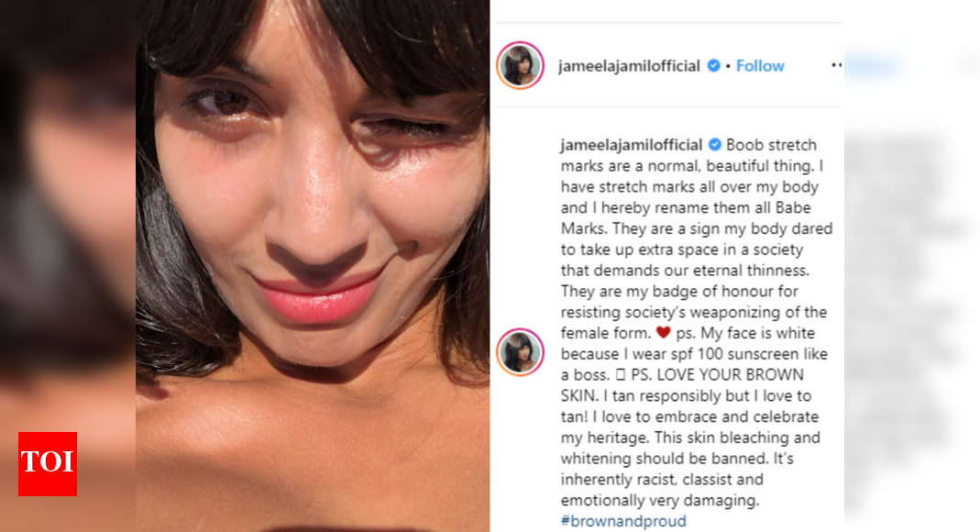Image resolution: width=980 pixels, height=532 pixels.
Task: Click the missing emoji box after 'a boss.'
Action: coord(620,375)
